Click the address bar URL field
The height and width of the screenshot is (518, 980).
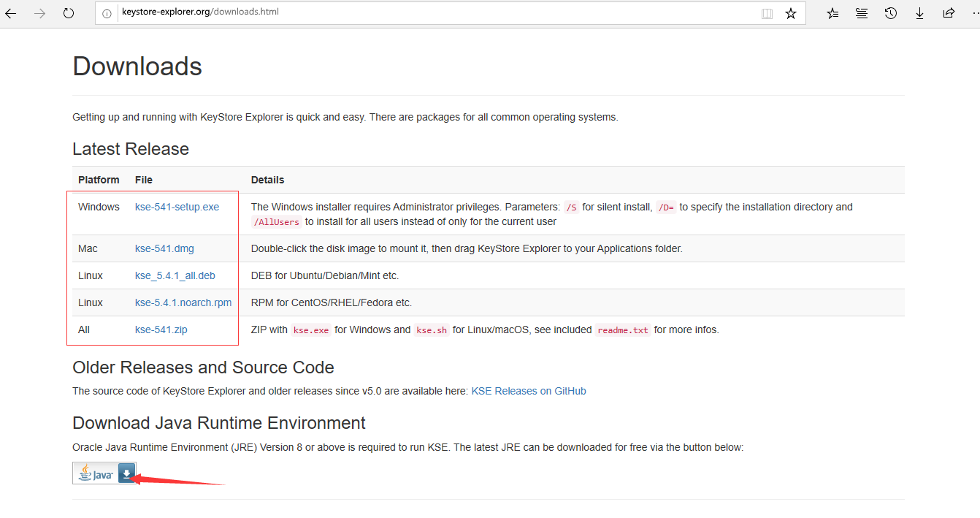tap(438, 12)
